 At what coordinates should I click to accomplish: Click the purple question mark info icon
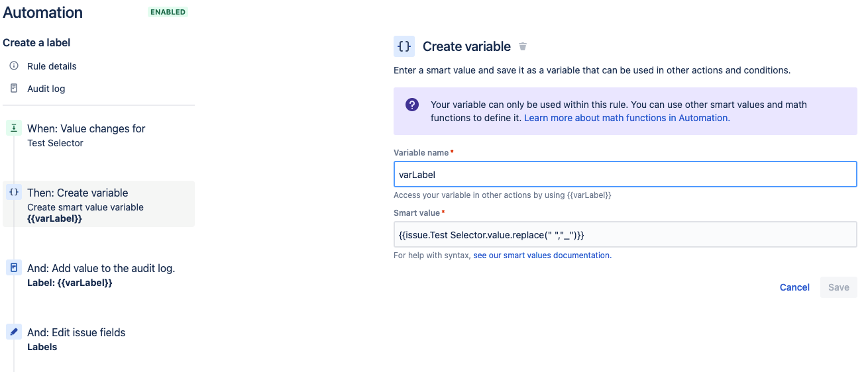tap(412, 105)
